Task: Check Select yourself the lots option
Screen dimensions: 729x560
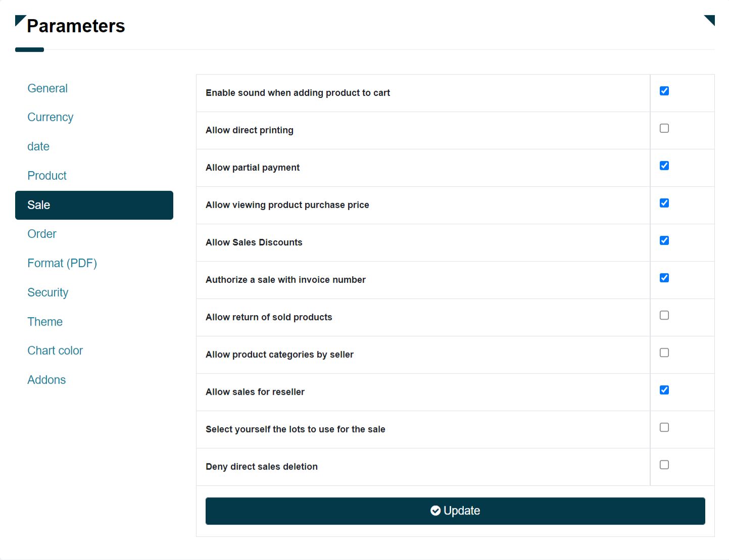Action: [x=664, y=427]
